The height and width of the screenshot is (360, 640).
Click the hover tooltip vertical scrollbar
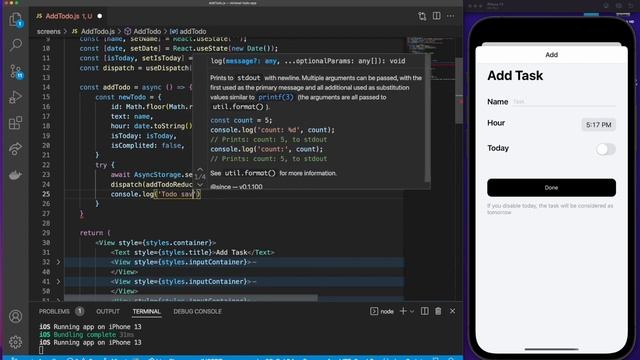[427, 118]
